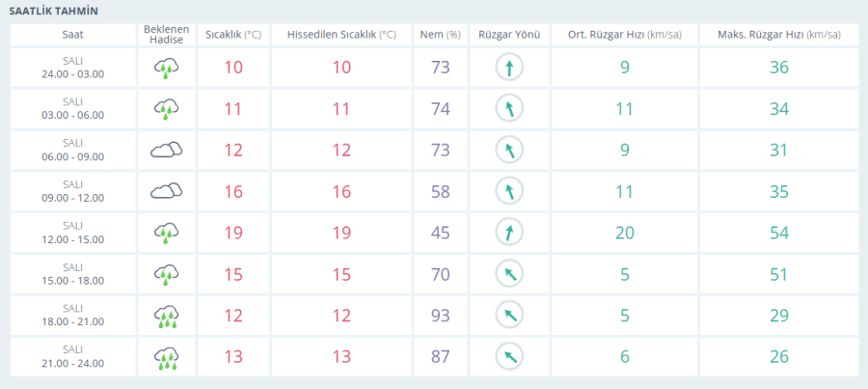Click the rain icon for 12.00 - 15.00
This screenshot has height=389, width=868.
point(166,233)
